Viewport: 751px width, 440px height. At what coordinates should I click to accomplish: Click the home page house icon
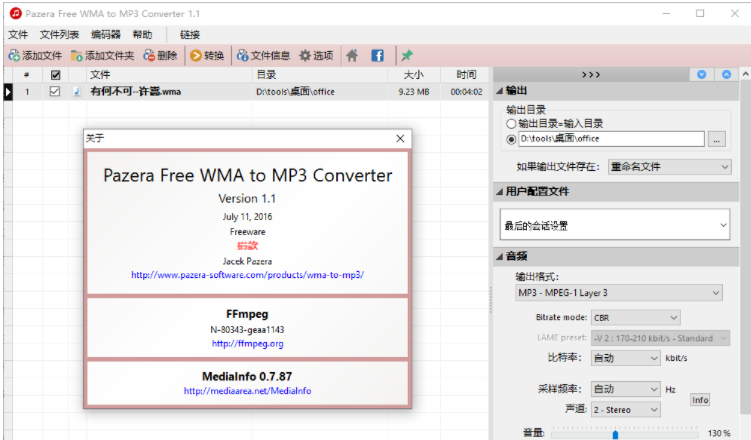coord(352,56)
